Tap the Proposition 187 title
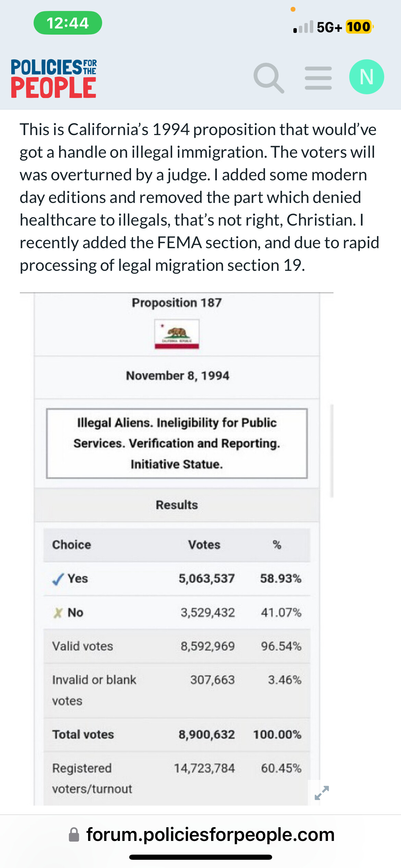This screenshot has height=868, width=401. [177, 303]
